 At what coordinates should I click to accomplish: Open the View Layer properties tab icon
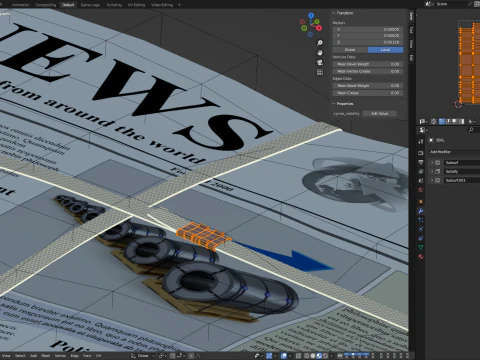coord(421,171)
